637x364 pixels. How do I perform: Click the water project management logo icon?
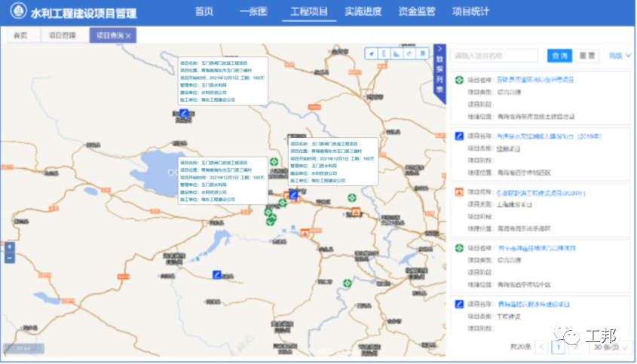click(18, 11)
